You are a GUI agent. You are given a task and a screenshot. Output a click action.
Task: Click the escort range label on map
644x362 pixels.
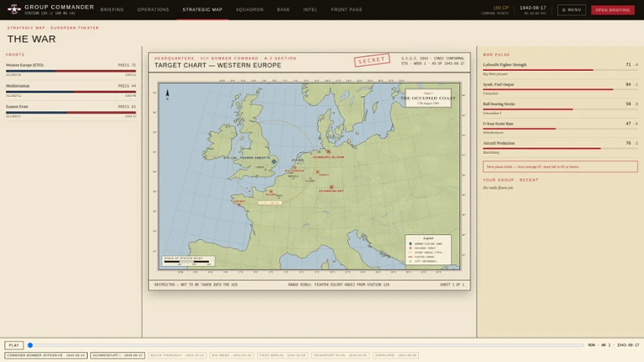click(270, 203)
